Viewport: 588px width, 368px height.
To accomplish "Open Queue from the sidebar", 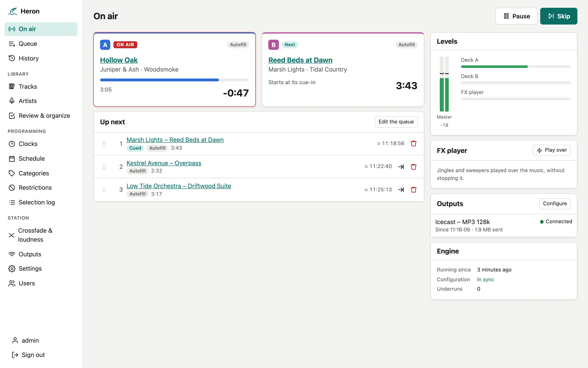I will tap(41, 44).
